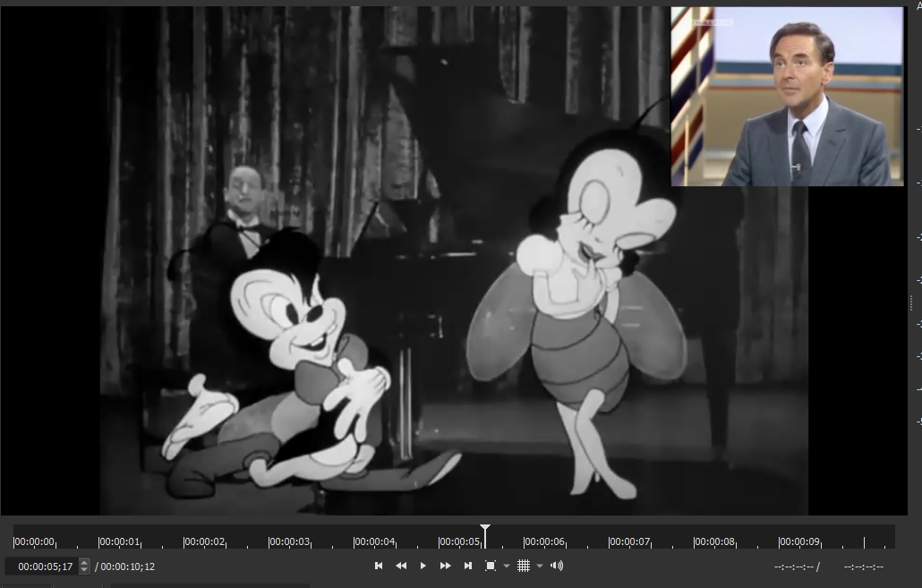
Task: Skip to the start of the clip
Action: coord(379,566)
